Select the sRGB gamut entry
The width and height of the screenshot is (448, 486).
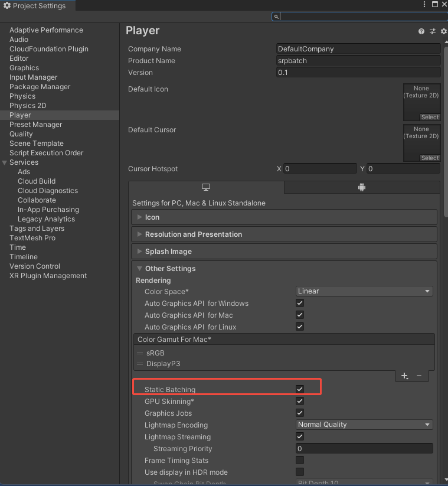[x=155, y=353]
